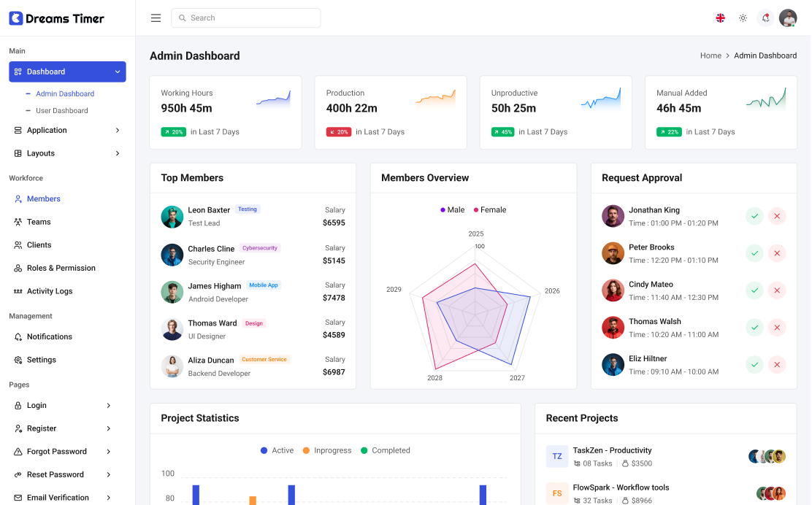Go to Activity Logs in sidebar
812x505 pixels.
click(x=50, y=291)
